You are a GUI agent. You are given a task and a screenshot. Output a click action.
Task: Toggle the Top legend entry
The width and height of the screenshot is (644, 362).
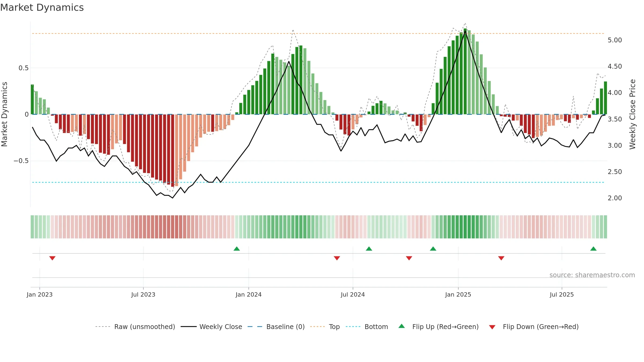(x=325, y=327)
